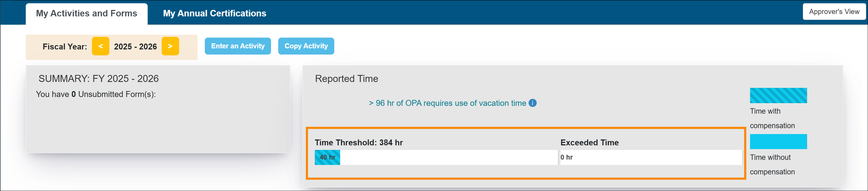868x191 pixels.
Task: Click the Reported Time heading
Action: (346, 79)
